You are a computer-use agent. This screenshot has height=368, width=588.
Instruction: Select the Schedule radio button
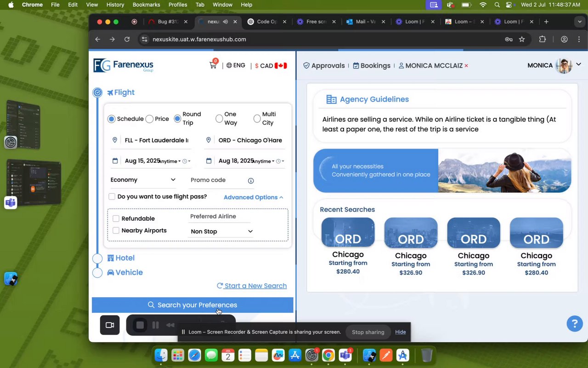point(111,119)
